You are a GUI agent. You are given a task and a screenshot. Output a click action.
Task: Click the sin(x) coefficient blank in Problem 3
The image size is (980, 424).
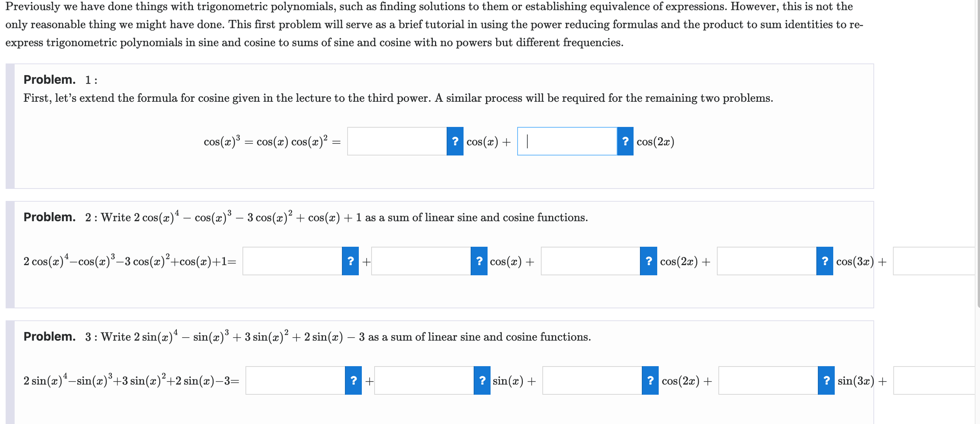pos(424,380)
